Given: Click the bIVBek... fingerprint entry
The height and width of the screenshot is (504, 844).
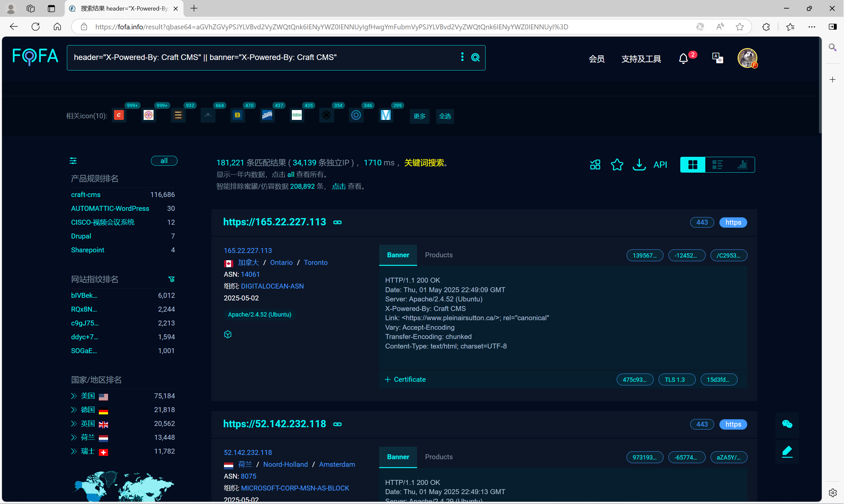Looking at the screenshot, I should click(84, 295).
